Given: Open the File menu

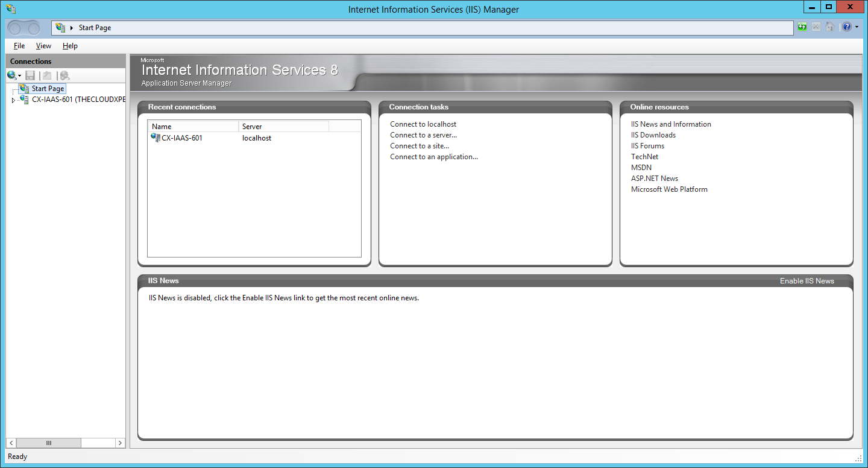Looking at the screenshot, I should point(19,46).
